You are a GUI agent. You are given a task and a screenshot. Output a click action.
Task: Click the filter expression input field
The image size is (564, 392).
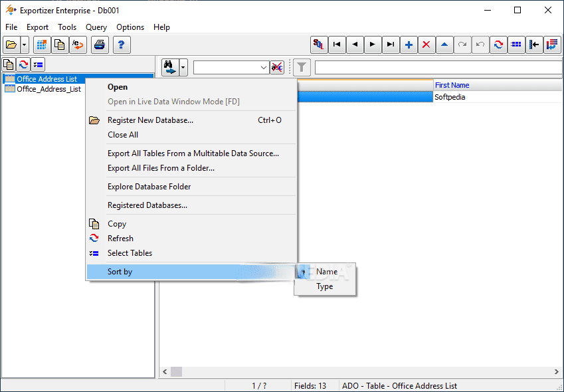pyautogui.click(x=438, y=68)
